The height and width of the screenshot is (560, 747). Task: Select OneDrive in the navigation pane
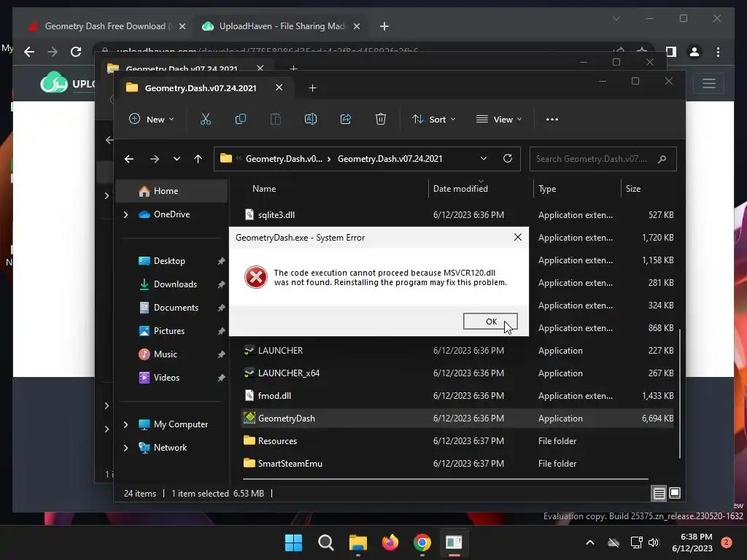click(x=171, y=214)
